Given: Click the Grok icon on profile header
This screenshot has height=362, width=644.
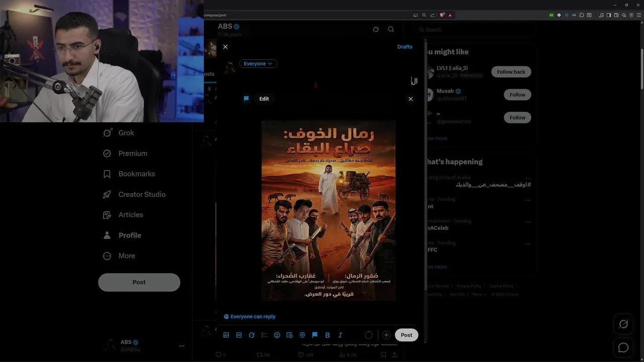Looking at the screenshot, I should coord(376,30).
